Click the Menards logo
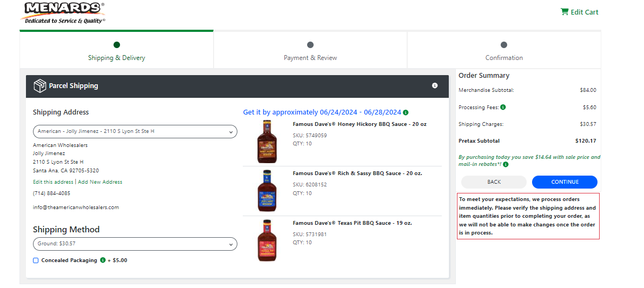Image resolution: width=644 pixels, height=288 pixels. [62, 12]
